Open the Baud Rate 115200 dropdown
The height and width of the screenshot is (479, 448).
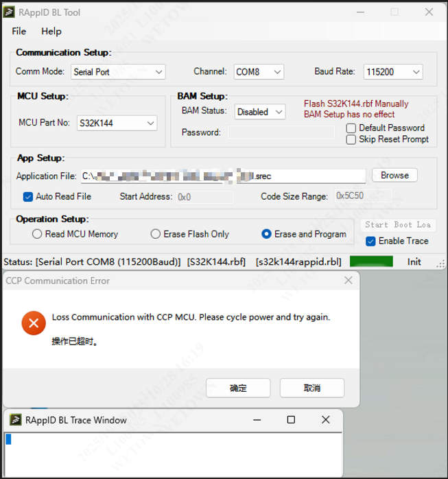click(393, 72)
